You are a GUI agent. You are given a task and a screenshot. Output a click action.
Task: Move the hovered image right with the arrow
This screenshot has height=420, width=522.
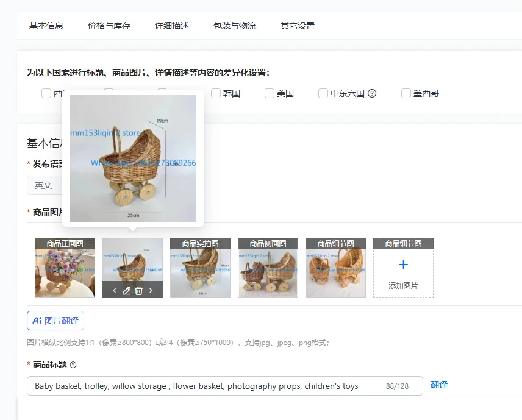pyautogui.click(x=151, y=291)
